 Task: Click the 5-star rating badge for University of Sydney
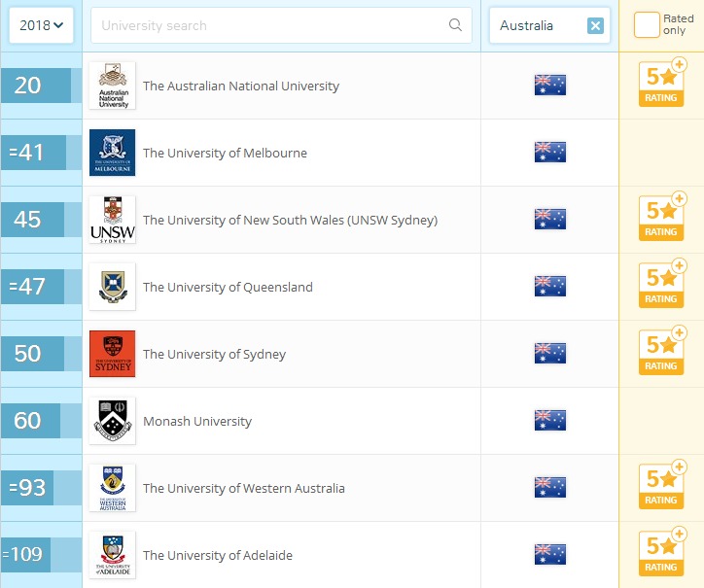tap(661, 352)
